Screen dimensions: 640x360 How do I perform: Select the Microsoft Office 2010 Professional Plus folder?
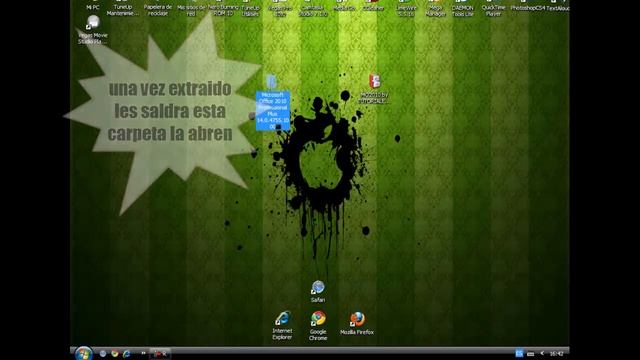[x=273, y=103]
